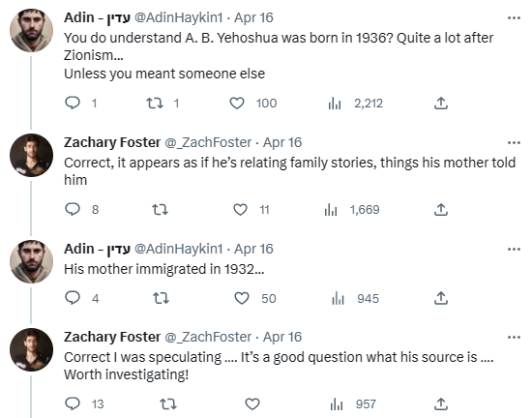Open @_ZachFoster handle on 'Worth investigating' tweet
Image resolution: width=532 pixels, height=418 pixels.
point(208,337)
